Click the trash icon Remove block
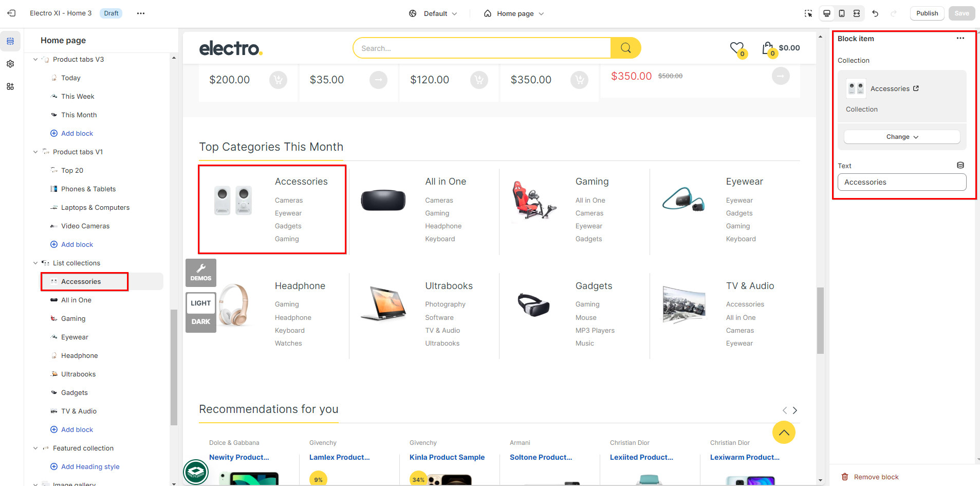This screenshot has height=486, width=980. 845,477
